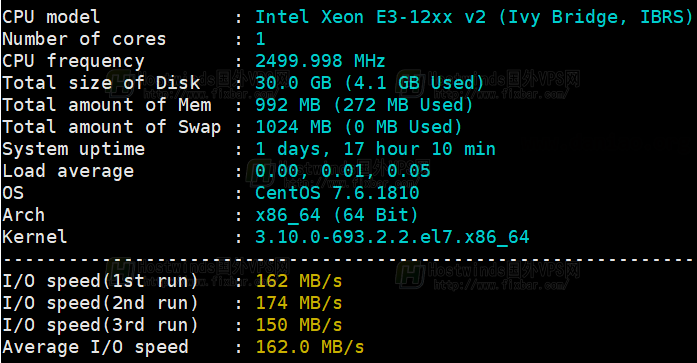Click the OS value CentOS 7.6.1810
Screen dimensions: 697x363
tap(337, 193)
